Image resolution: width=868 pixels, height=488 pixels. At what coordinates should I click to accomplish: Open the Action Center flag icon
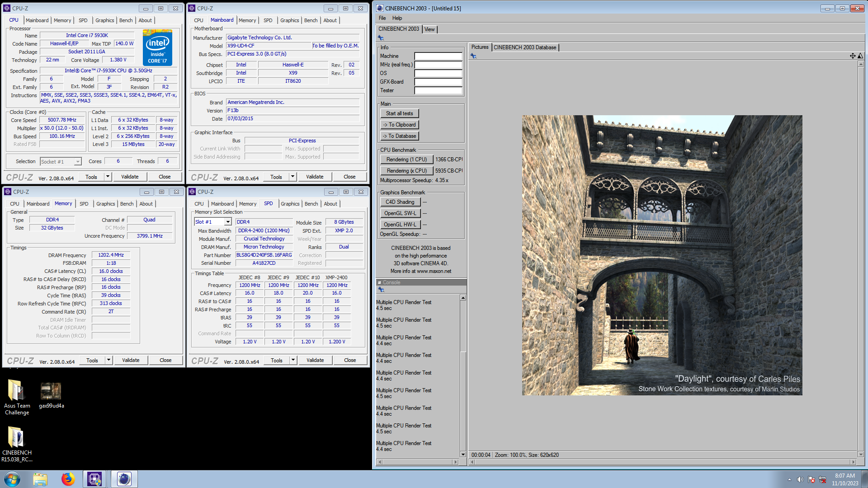pos(811,479)
